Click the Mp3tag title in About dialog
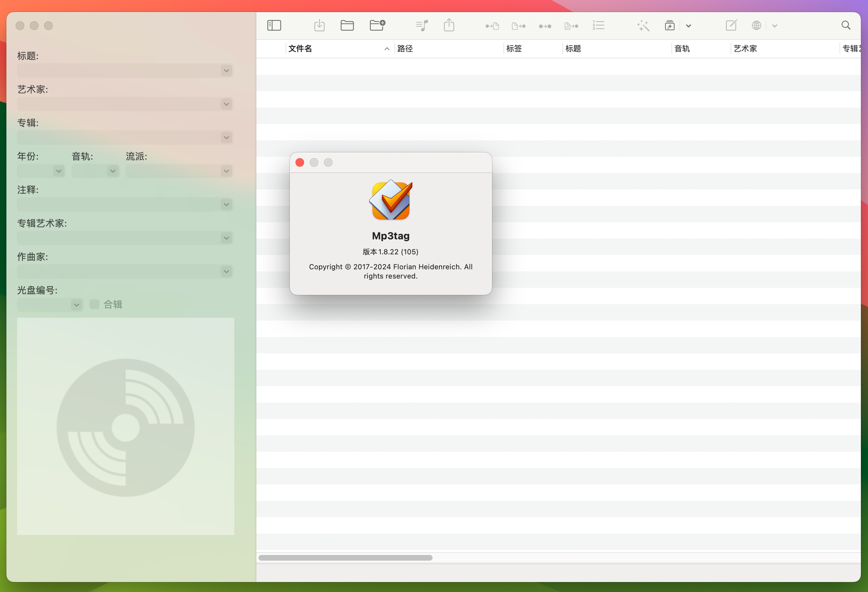 coord(391,236)
